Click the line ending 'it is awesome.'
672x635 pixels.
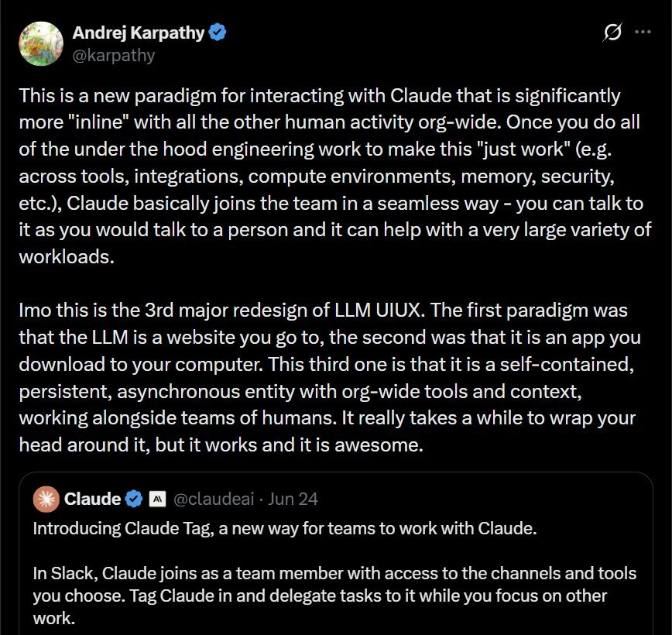(221, 445)
